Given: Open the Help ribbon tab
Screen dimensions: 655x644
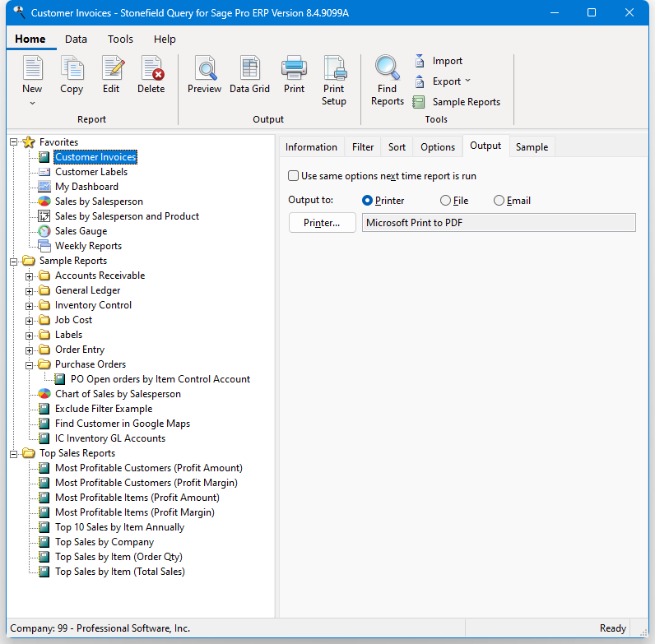Looking at the screenshot, I should point(165,39).
